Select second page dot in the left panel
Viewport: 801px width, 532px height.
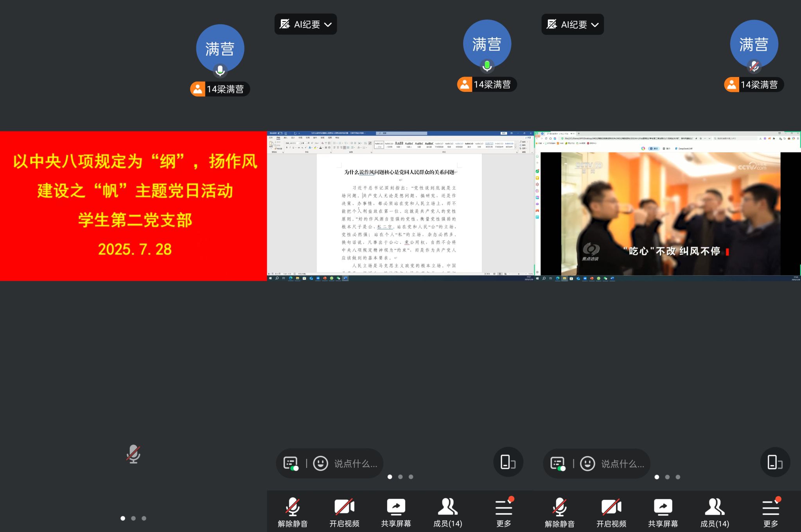[x=133, y=518]
